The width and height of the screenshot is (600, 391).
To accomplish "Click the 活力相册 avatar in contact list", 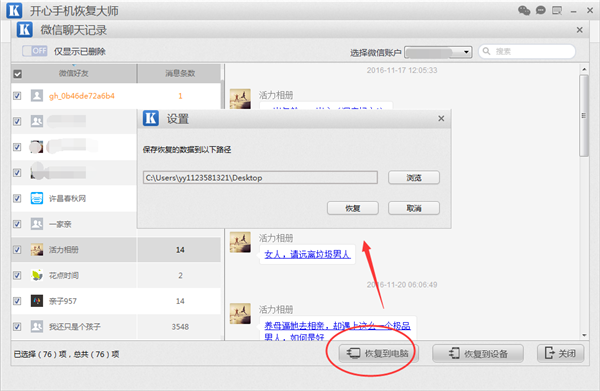I will 37,249.
